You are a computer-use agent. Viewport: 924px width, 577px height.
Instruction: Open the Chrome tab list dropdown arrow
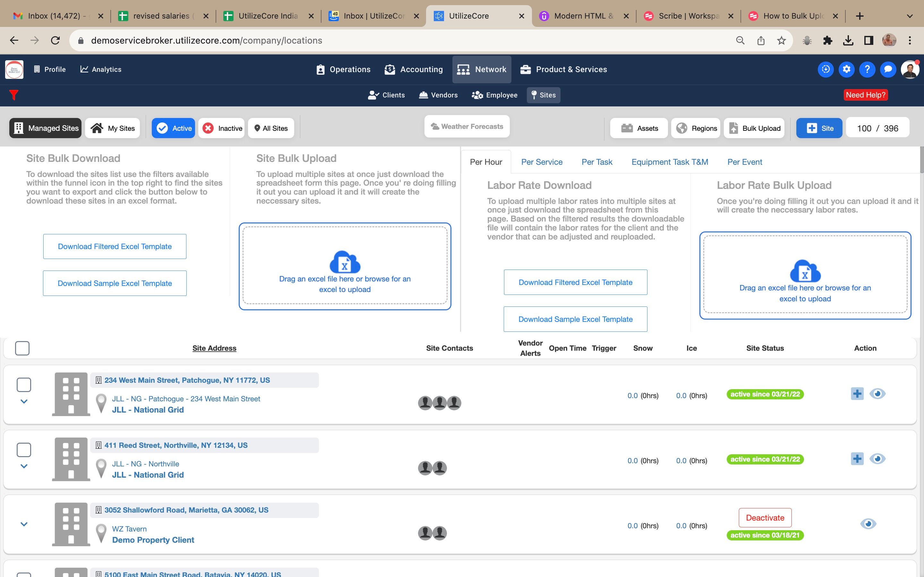910,16
